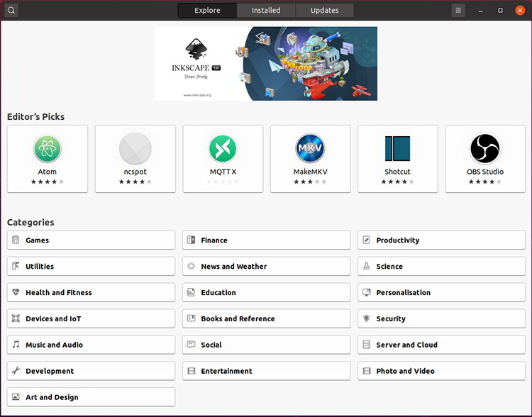Select the Photo and Video label

[x=405, y=371]
